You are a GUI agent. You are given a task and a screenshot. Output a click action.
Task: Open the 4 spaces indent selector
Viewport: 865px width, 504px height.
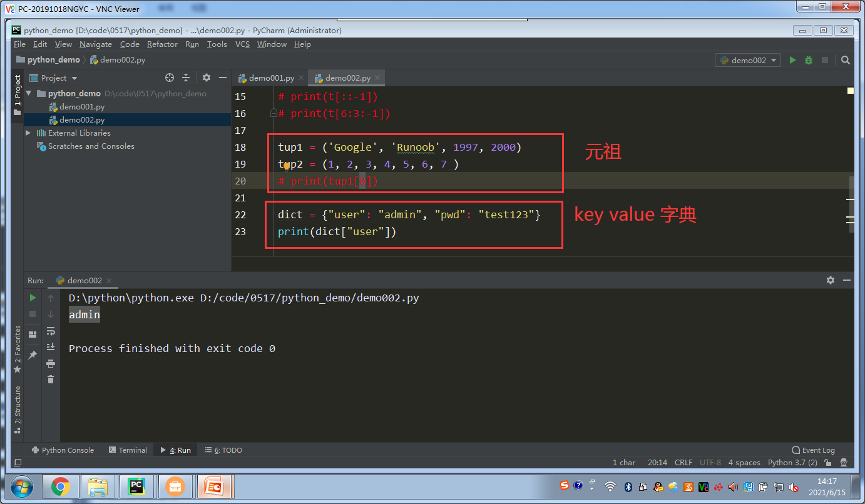pyautogui.click(x=744, y=463)
